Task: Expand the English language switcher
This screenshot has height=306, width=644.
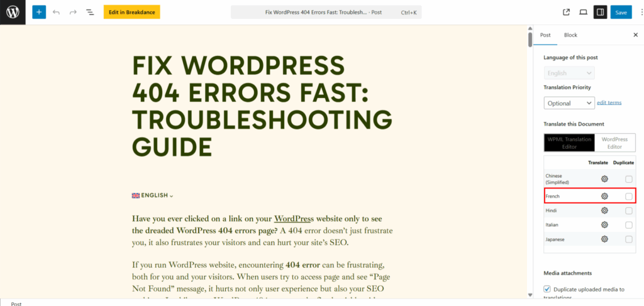Action: click(153, 195)
